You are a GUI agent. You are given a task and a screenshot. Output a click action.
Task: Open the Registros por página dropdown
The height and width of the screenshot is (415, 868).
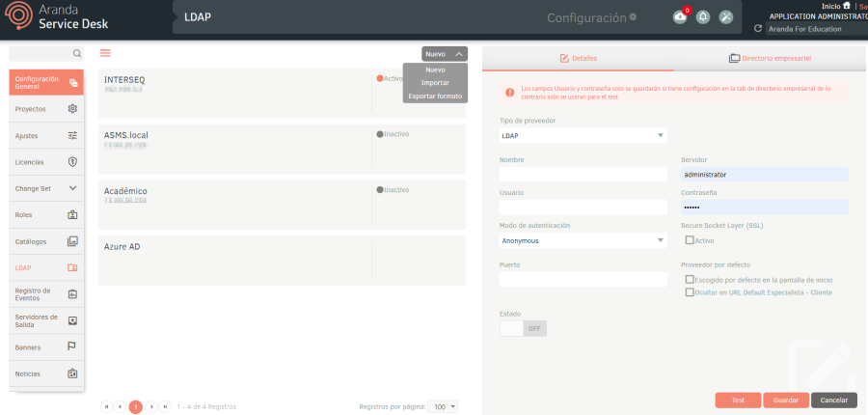(x=445, y=407)
